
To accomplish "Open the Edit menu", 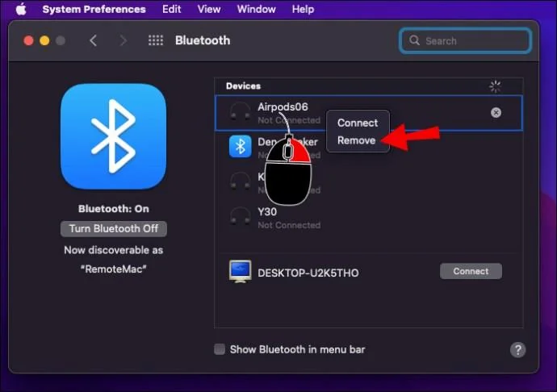I will click(172, 9).
